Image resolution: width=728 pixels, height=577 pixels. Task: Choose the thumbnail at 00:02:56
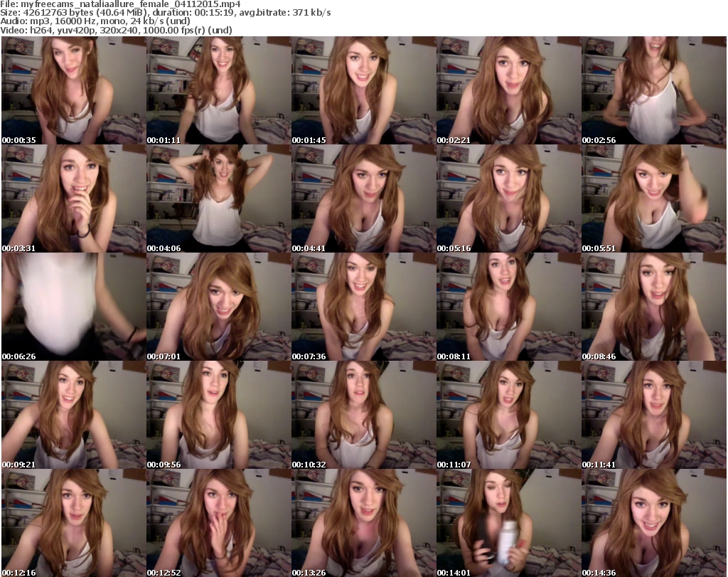654,90
